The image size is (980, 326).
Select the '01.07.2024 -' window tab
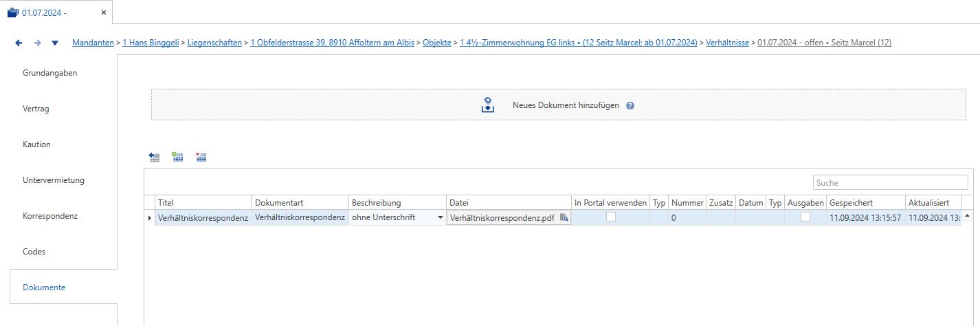point(56,12)
